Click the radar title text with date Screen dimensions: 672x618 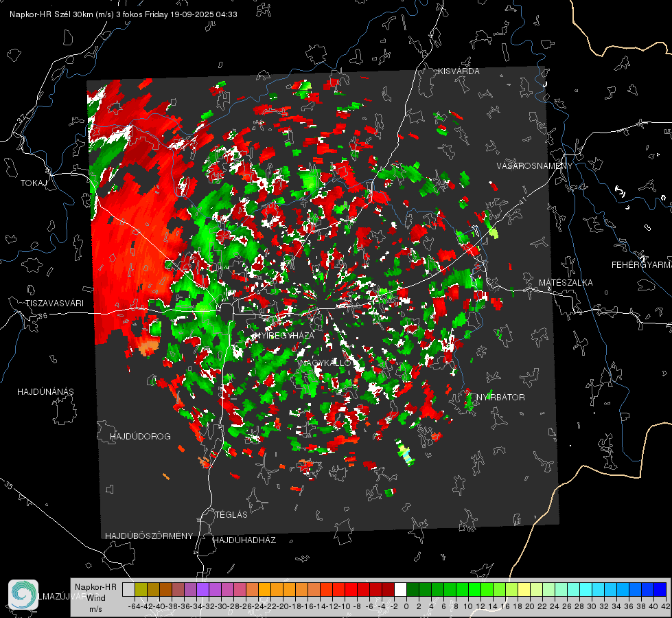click(124, 14)
